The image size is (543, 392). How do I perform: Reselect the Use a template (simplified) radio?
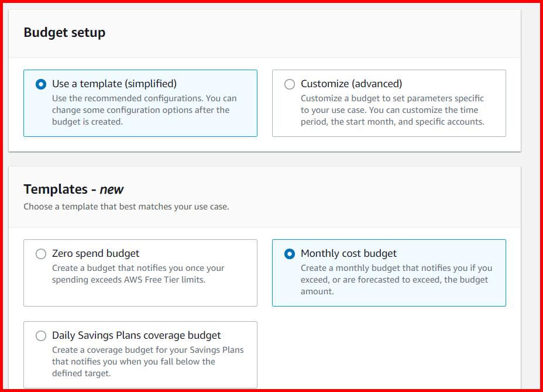[x=40, y=84]
